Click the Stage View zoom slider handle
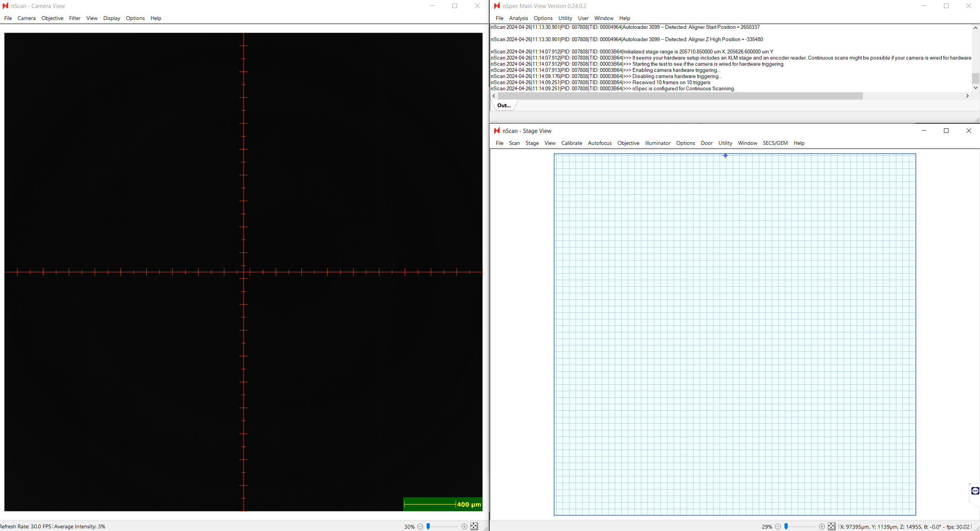 pos(786,526)
